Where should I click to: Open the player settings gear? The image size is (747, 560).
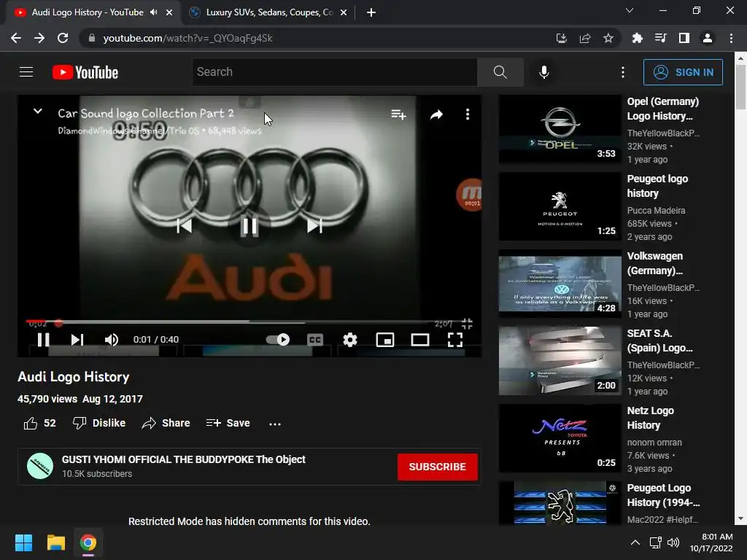[350, 340]
